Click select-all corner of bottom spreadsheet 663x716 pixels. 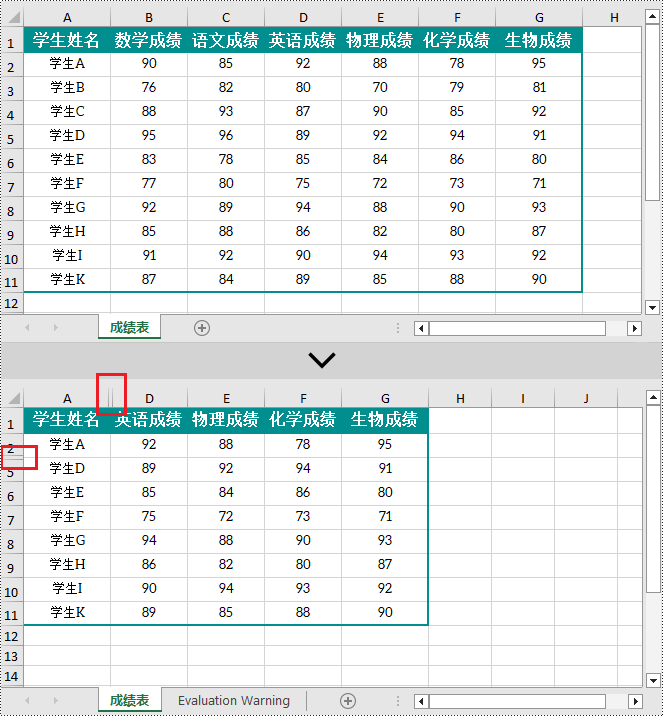14,398
